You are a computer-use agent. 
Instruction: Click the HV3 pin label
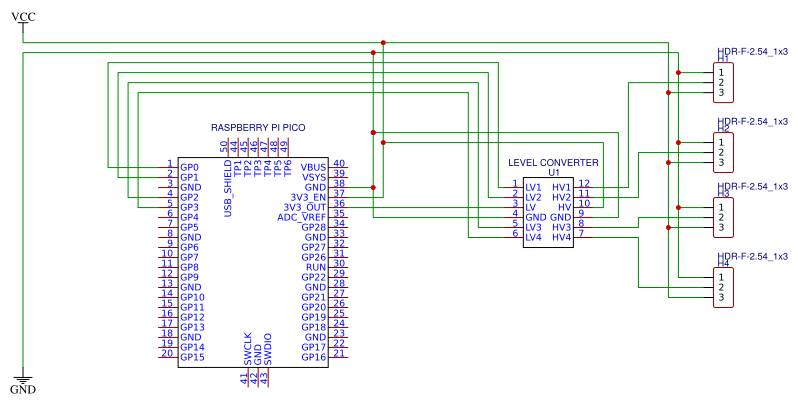562,227
